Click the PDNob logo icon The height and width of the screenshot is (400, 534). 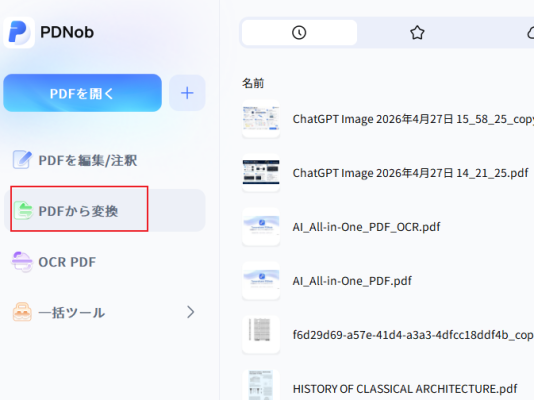[x=19, y=32]
